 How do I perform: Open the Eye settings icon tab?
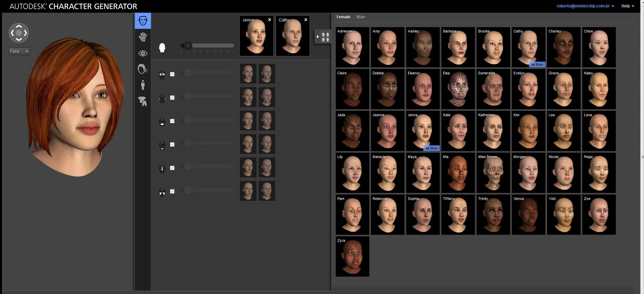(x=143, y=53)
